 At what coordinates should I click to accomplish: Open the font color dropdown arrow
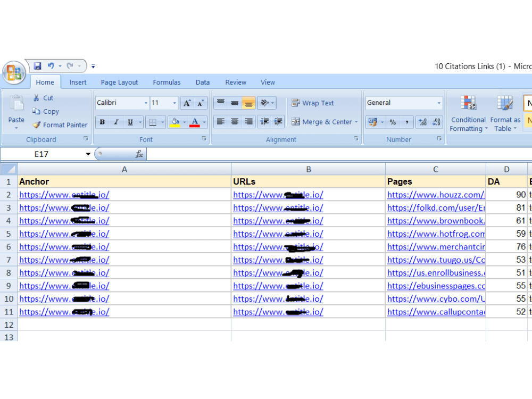(204, 122)
